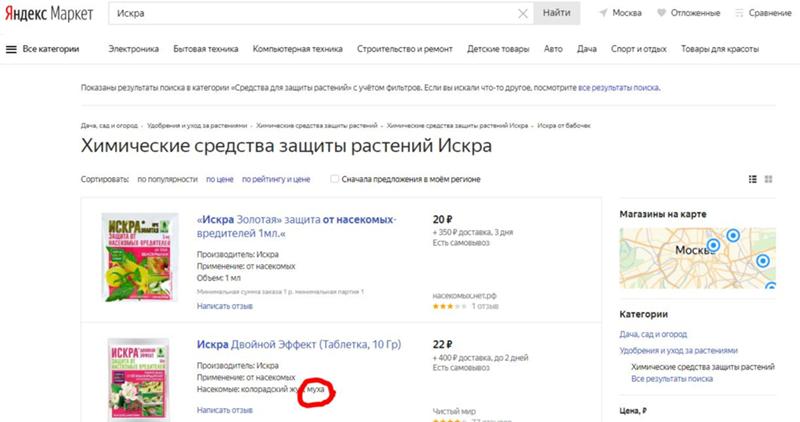Viewport: 800px width, 422px height.
Task: Sort results по цене
Action: 219,179
